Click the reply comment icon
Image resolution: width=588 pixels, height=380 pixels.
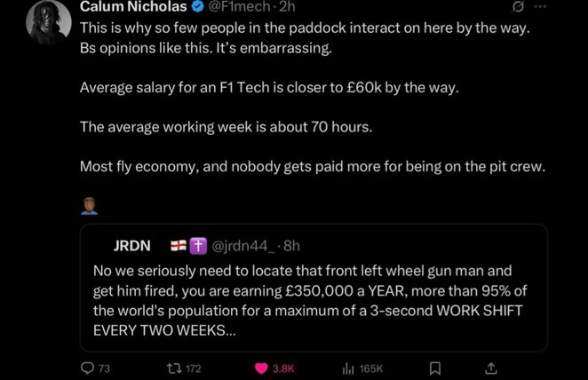pos(87,368)
